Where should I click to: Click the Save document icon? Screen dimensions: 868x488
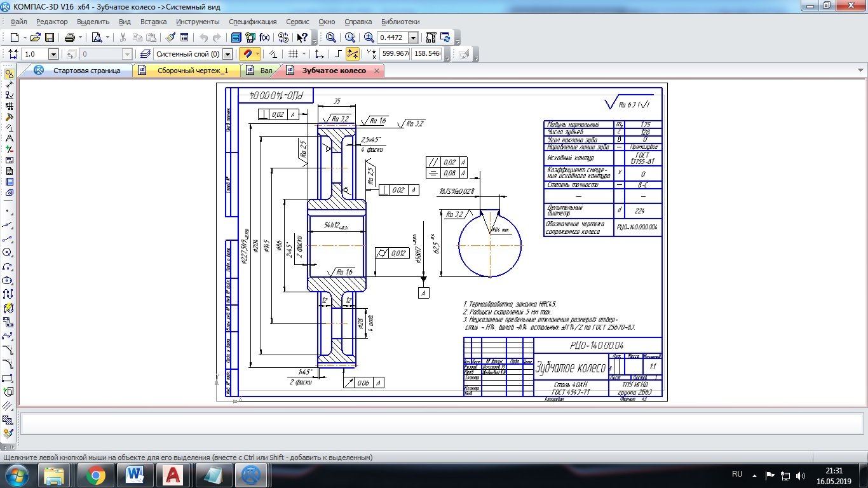pos(50,37)
